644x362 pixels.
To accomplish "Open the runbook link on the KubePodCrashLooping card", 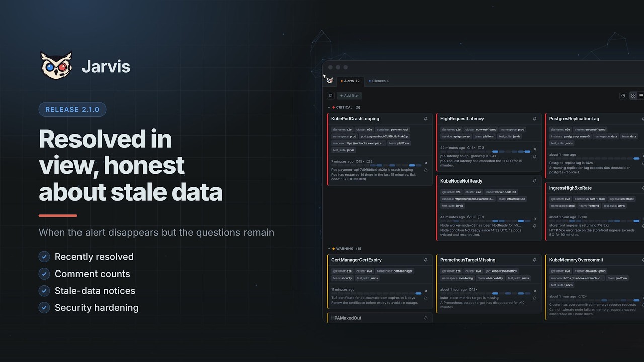I will [x=358, y=143].
